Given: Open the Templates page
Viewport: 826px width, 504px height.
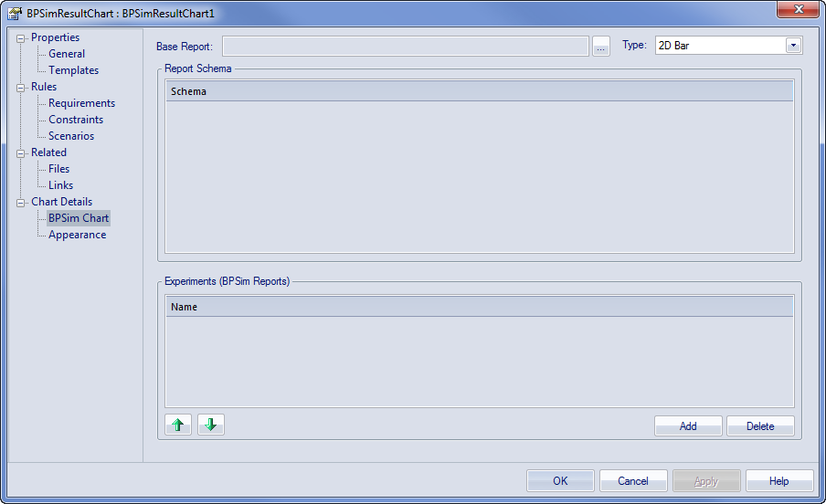Looking at the screenshot, I should pos(73,70).
